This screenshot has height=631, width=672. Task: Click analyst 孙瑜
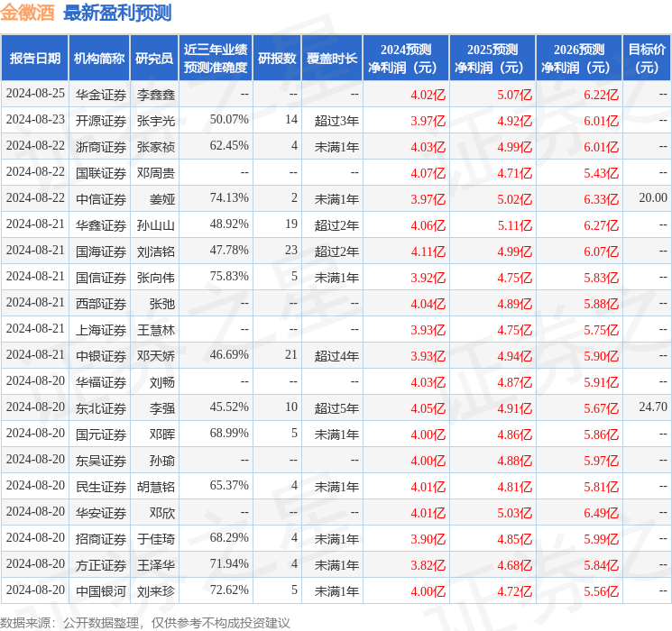click(162, 461)
